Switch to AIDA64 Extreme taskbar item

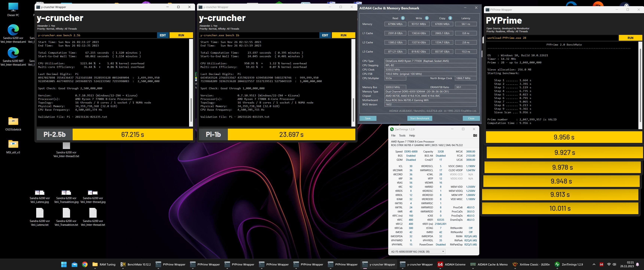point(452,264)
